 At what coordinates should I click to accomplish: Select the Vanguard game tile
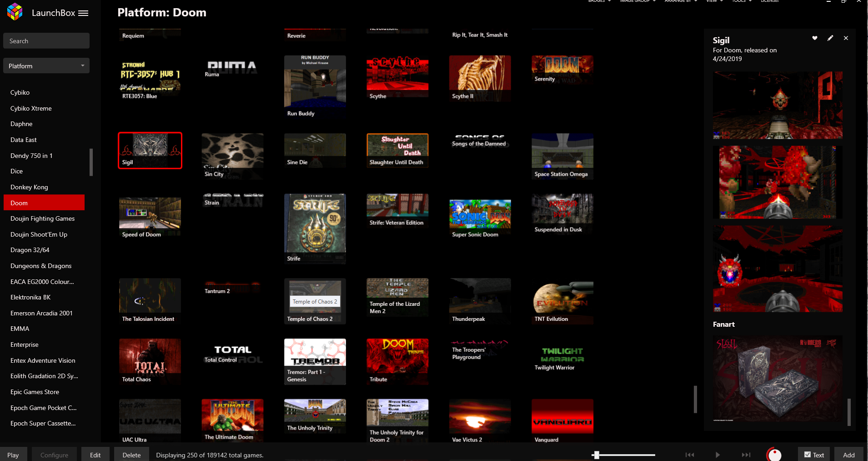pos(562,420)
